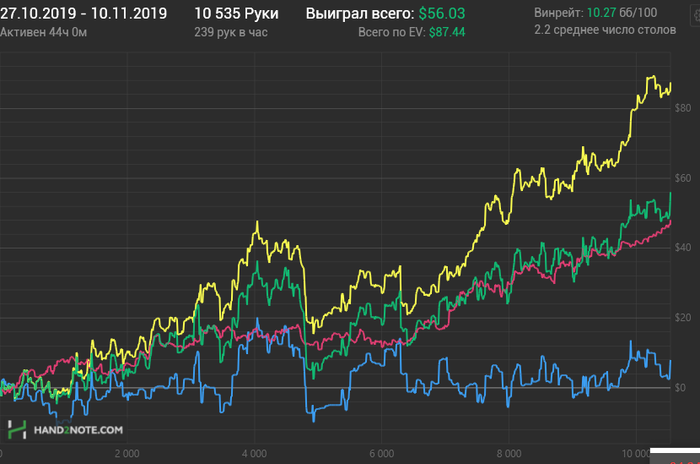Click the '8 000' hands axis label

click(509, 454)
